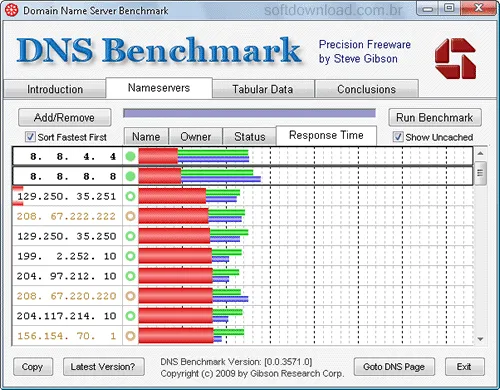Start test with Run Benchmark button
The width and height of the screenshot is (500, 390).
pyautogui.click(x=435, y=117)
